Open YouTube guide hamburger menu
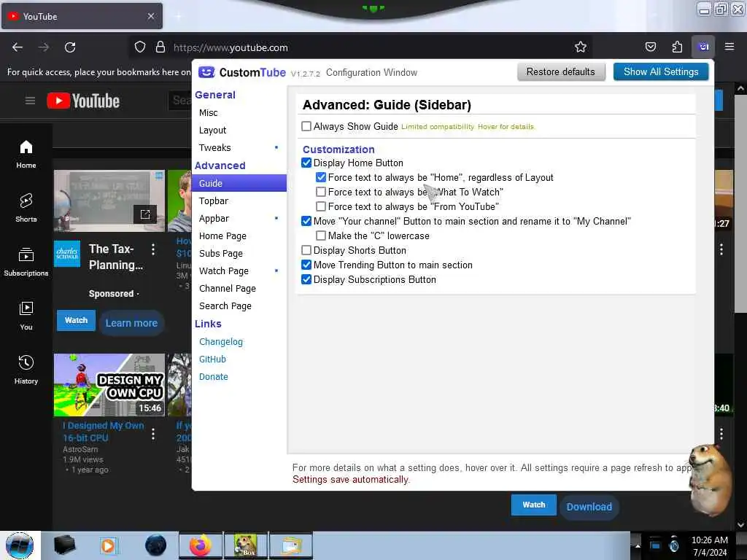 click(x=30, y=101)
